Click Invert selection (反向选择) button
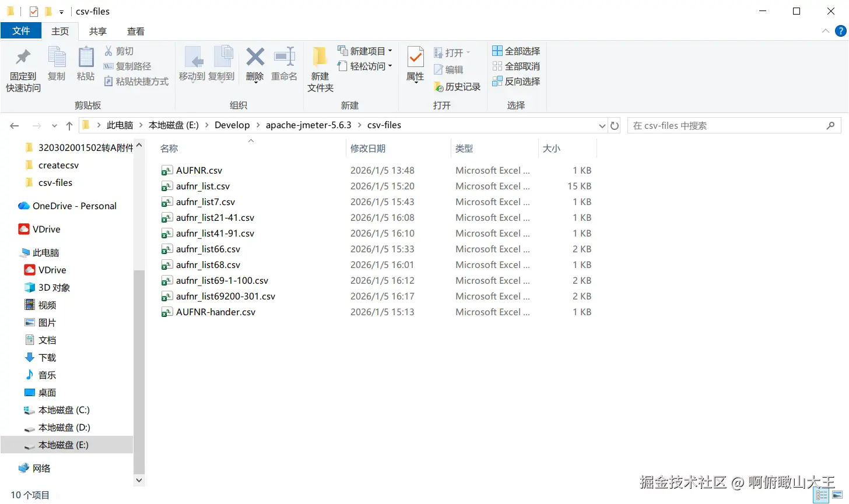 pos(516,82)
